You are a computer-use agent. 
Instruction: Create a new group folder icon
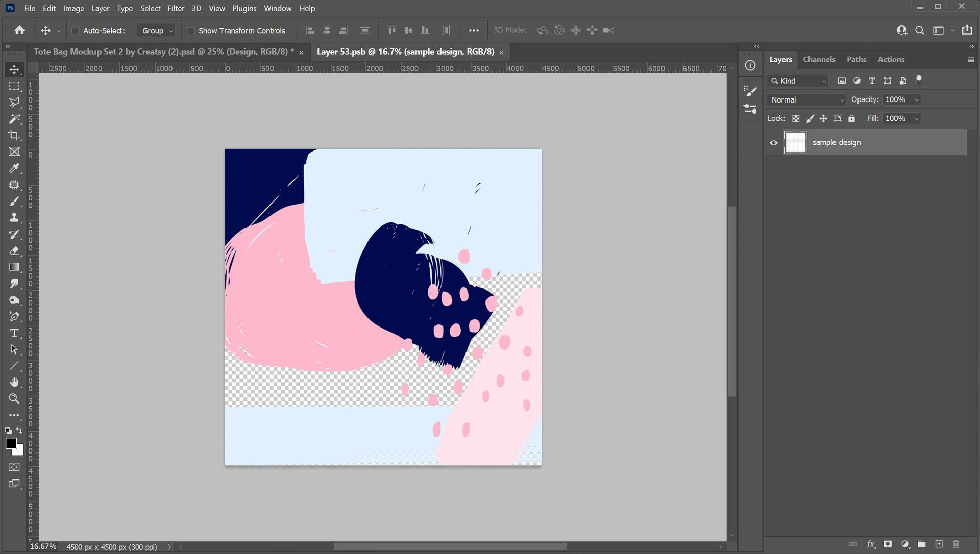(x=921, y=544)
